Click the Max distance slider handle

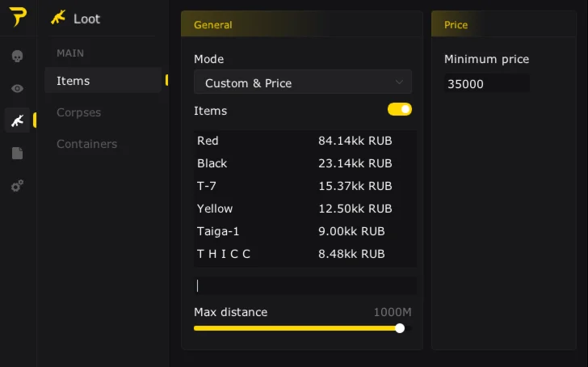[x=400, y=328]
